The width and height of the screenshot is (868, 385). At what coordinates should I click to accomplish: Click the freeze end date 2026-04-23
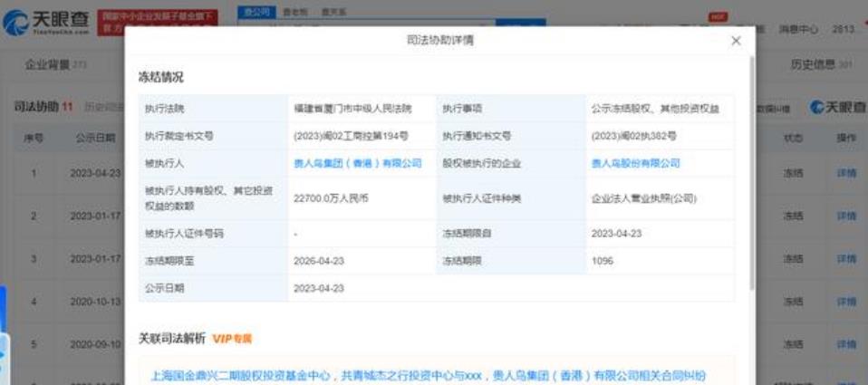pyautogui.click(x=319, y=261)
